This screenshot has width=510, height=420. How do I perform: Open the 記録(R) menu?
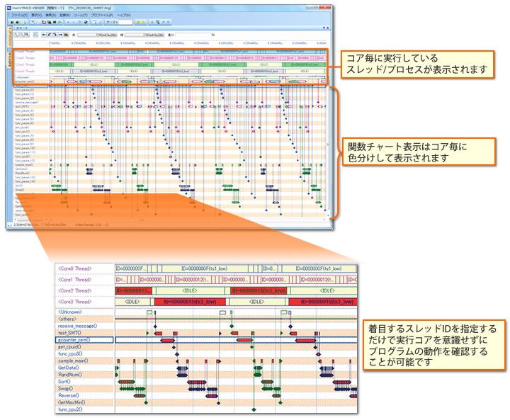point(64,16)
